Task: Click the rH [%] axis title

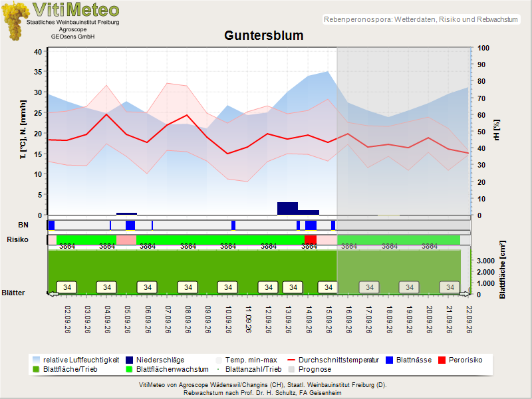Action: (497, 130)
